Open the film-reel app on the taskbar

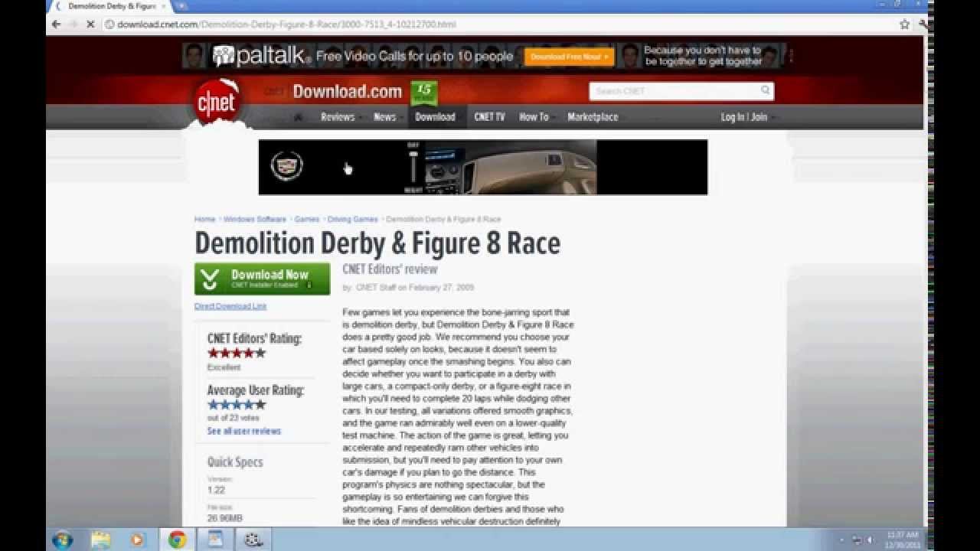point(253,540)
